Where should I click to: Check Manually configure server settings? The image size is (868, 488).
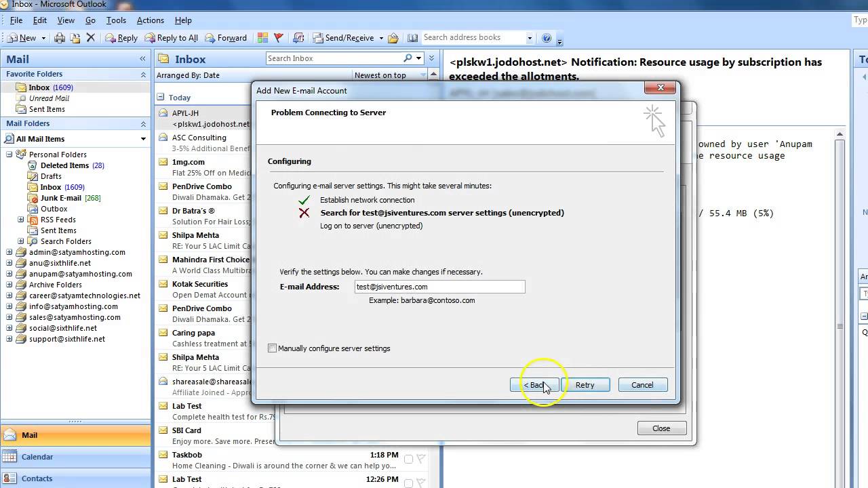coord(273,348)
